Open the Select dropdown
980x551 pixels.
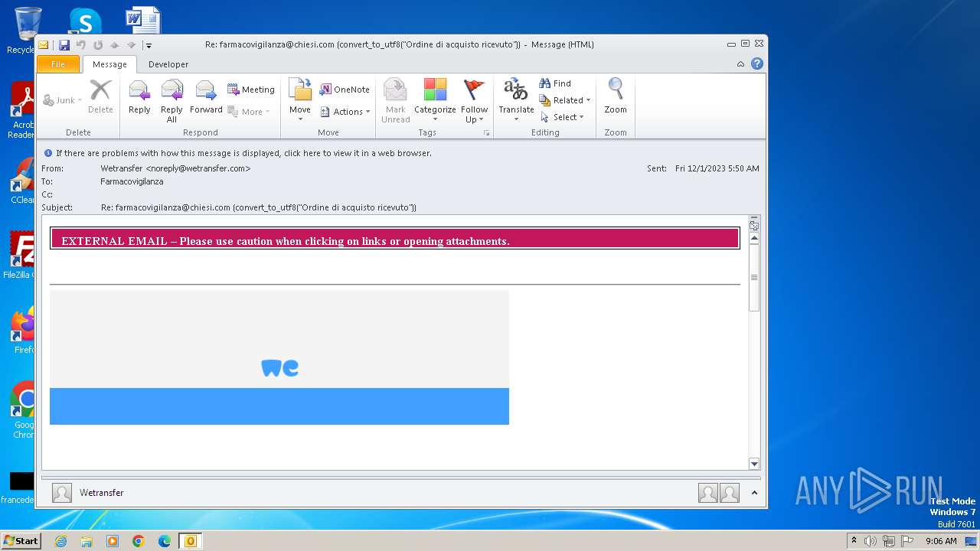pos(562,117)
